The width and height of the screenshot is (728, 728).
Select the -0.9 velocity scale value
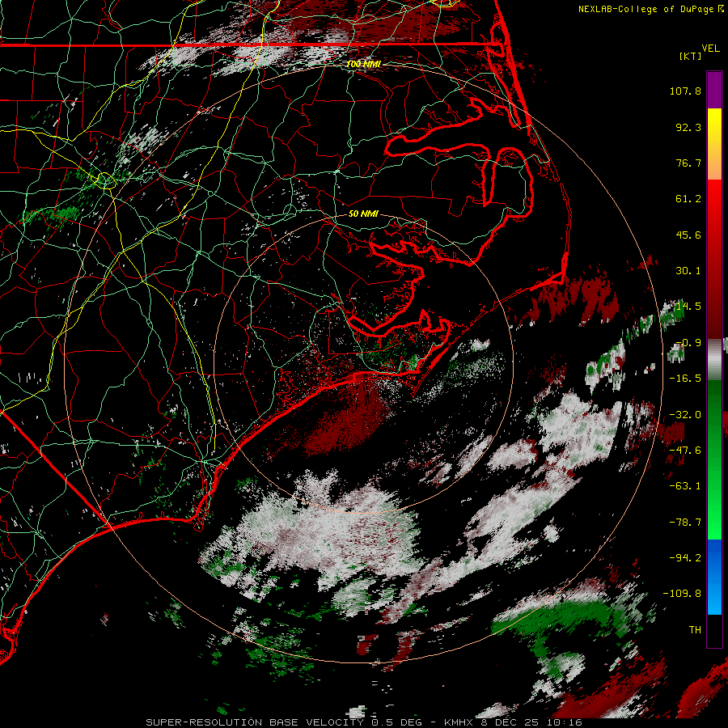pos(688,343)
